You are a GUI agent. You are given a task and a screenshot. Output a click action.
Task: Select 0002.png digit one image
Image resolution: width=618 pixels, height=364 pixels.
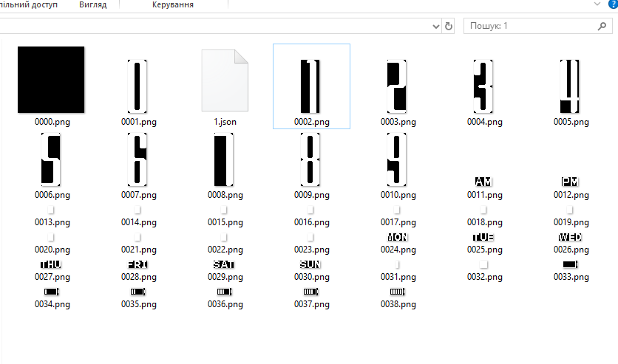pos(310,86)
